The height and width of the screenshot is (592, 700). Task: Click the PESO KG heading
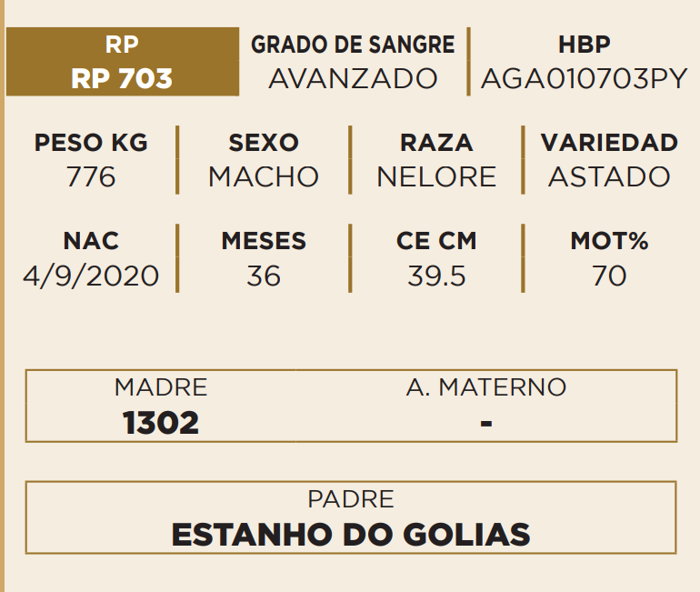[91, 143]
